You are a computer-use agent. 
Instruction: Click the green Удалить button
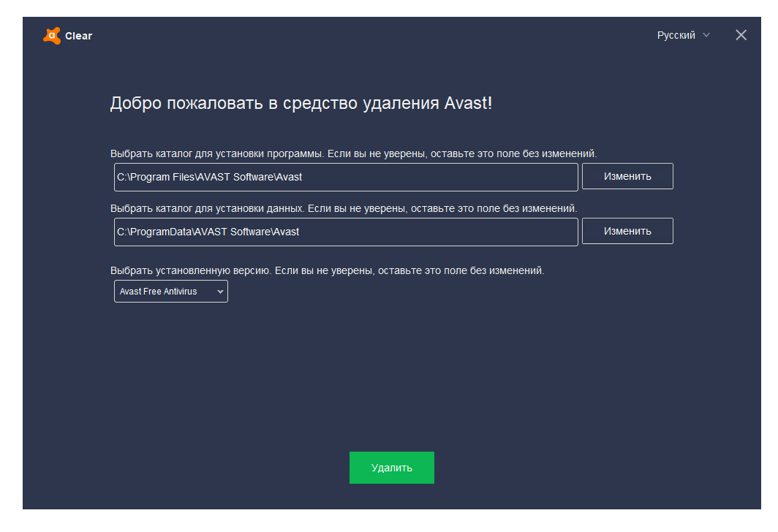(x=391, y=468)
